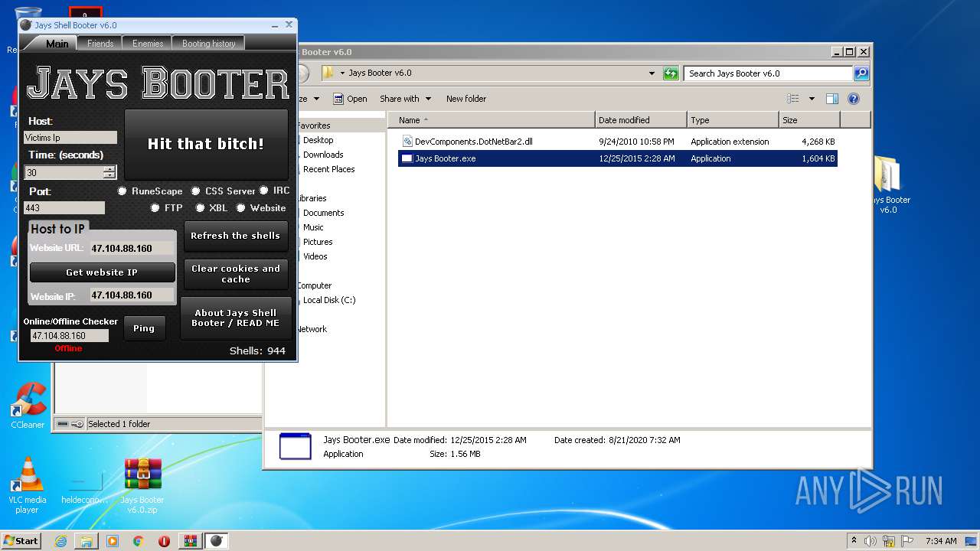Select the RuneScape radio button
The width and height of the screenshot is (980, 551).
tap(122, 191)
